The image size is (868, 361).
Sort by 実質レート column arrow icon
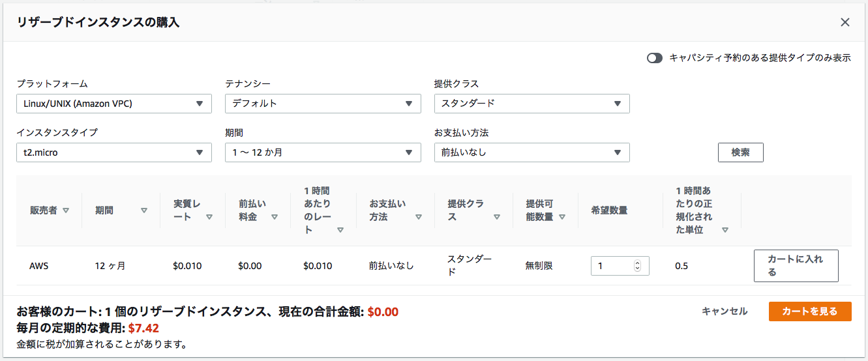[x=209, y=217]
